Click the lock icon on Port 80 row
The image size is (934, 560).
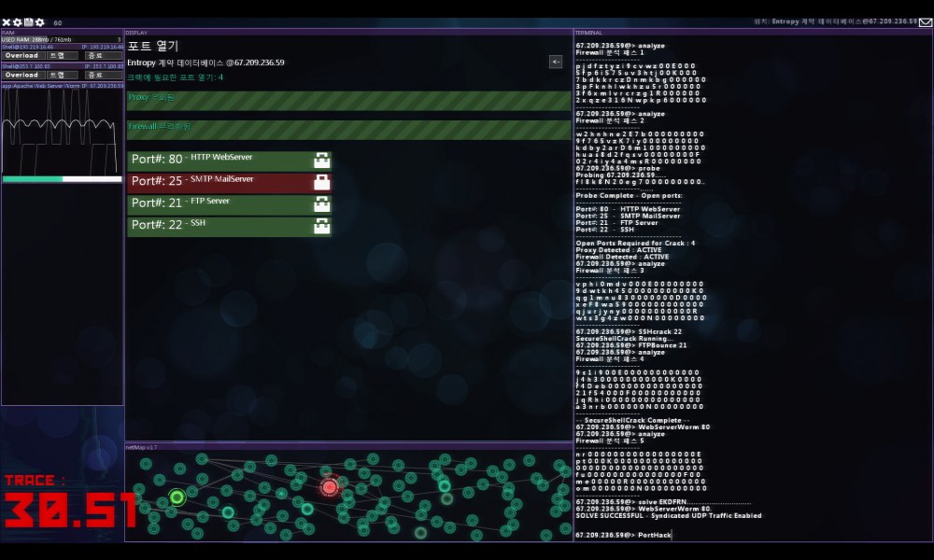click(321, 161)
